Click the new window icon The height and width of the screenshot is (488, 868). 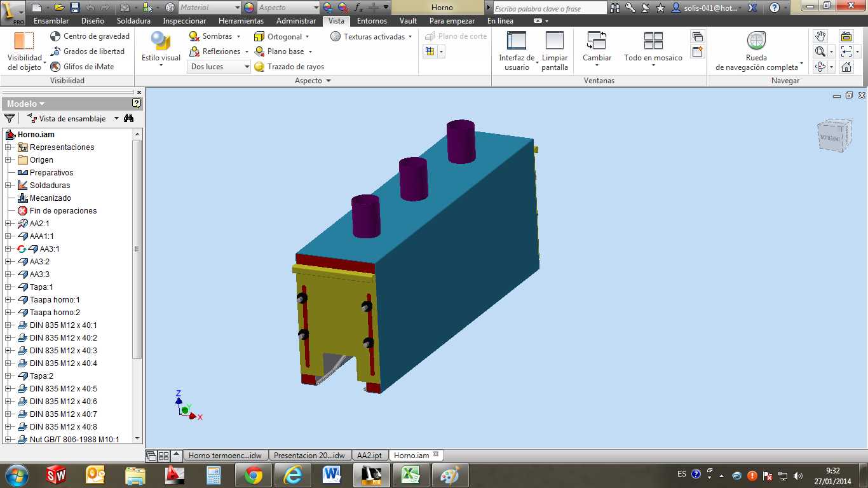click(698, 51)
